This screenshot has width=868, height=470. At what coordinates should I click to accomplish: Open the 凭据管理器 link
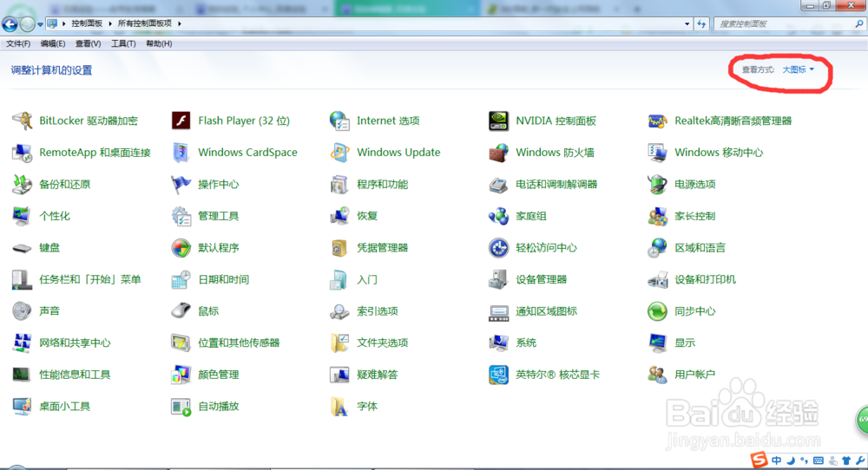(x=383, y=248)
